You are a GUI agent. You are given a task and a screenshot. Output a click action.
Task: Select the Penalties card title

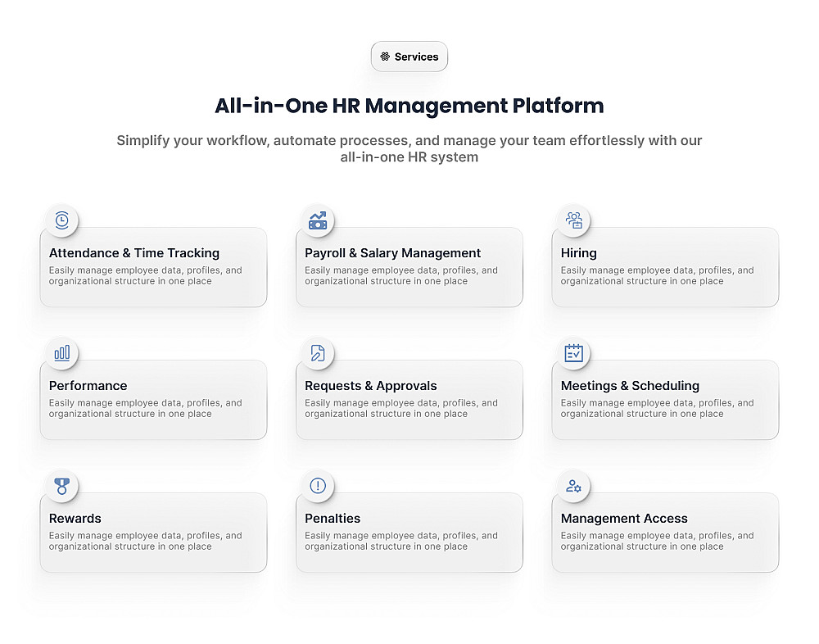tap(333, 519)
